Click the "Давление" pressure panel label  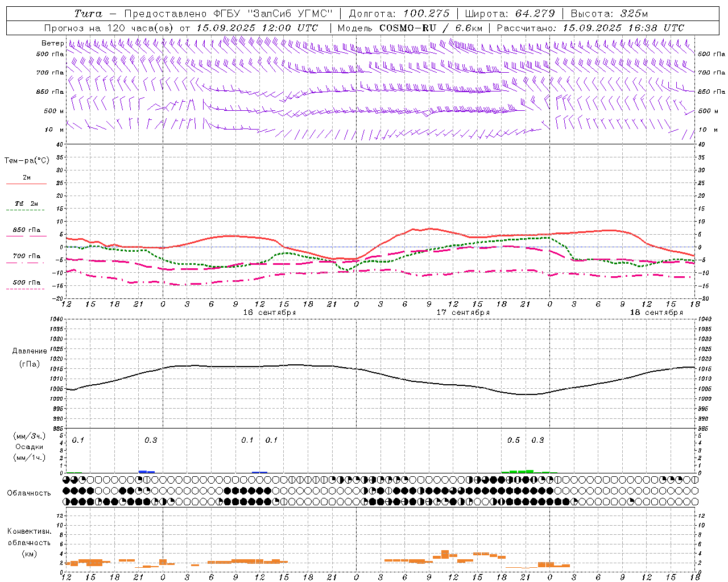pos(30,351)
